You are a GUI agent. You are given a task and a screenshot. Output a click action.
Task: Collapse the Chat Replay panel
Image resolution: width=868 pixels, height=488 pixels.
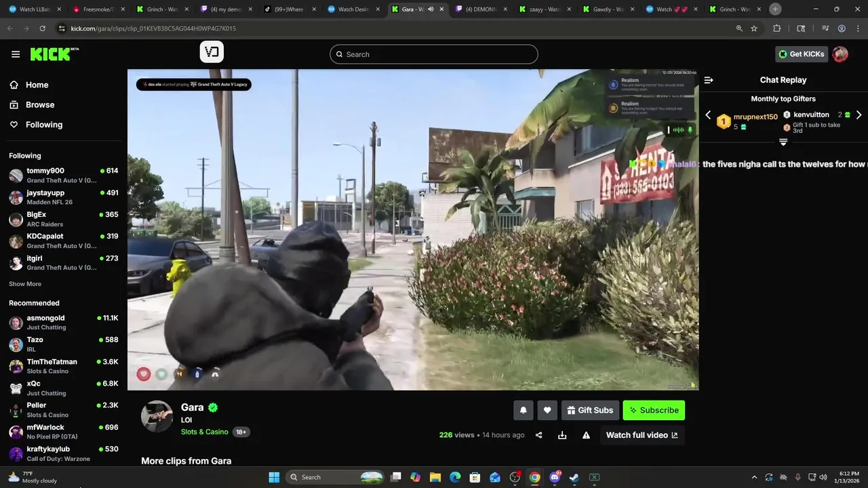[709, 80]
